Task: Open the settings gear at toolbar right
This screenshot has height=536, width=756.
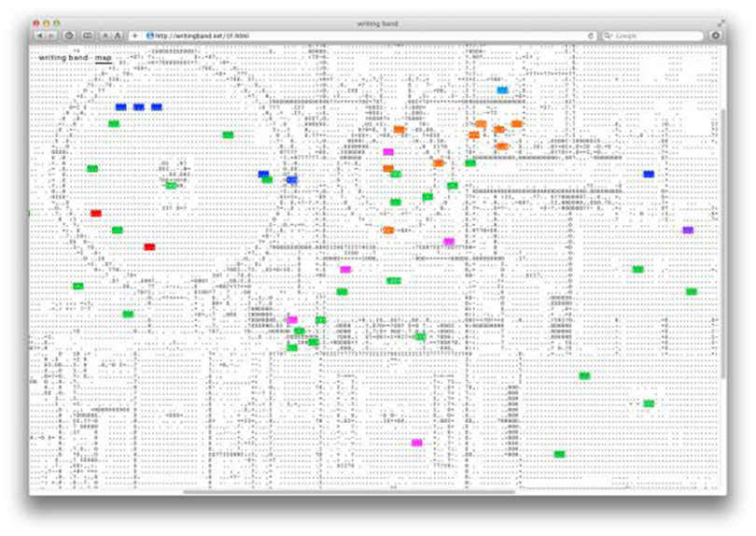Action: [715, 35]
